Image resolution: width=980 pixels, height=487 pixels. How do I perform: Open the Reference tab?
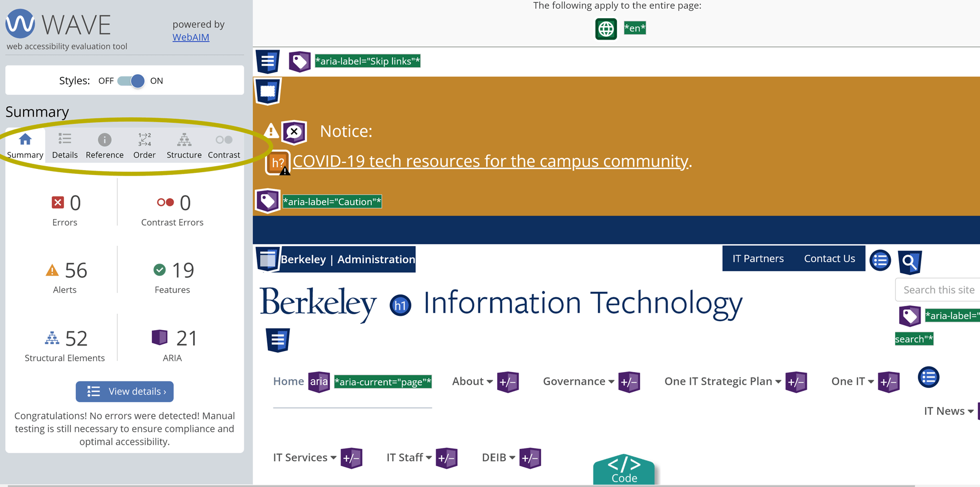pos(104,146)
